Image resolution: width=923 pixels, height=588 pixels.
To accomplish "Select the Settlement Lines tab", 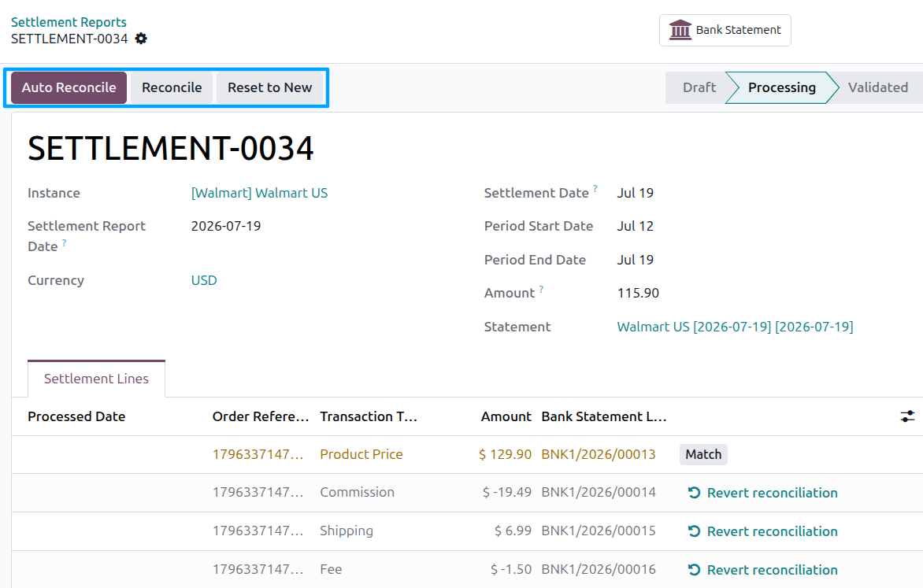I will tap(97, 379).
